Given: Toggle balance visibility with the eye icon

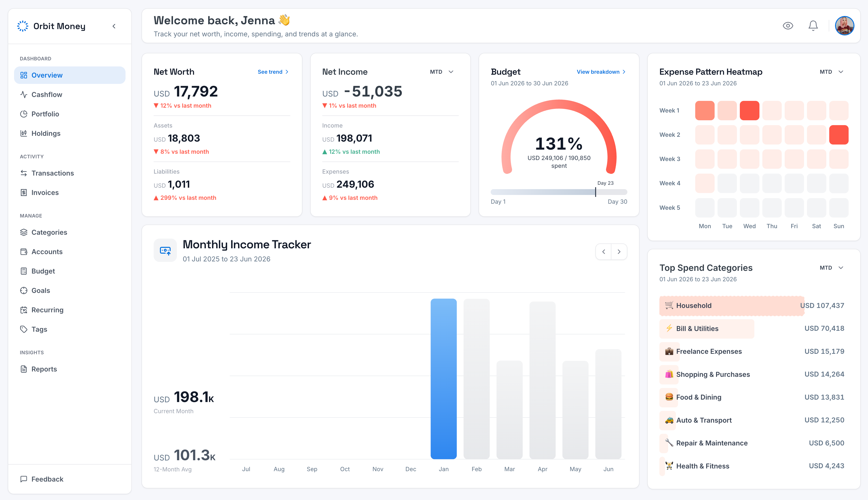Looking at the screenshot, I should click(x=788, y=26).
